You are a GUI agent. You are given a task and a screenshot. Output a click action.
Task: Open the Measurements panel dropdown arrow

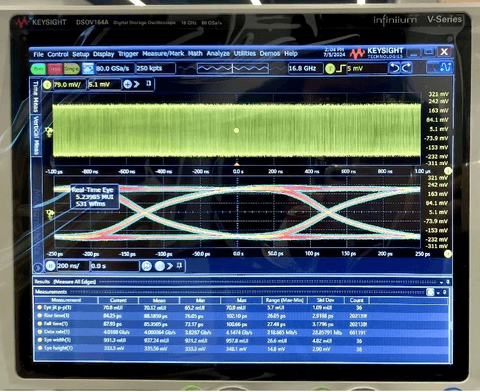coord(438,293)
